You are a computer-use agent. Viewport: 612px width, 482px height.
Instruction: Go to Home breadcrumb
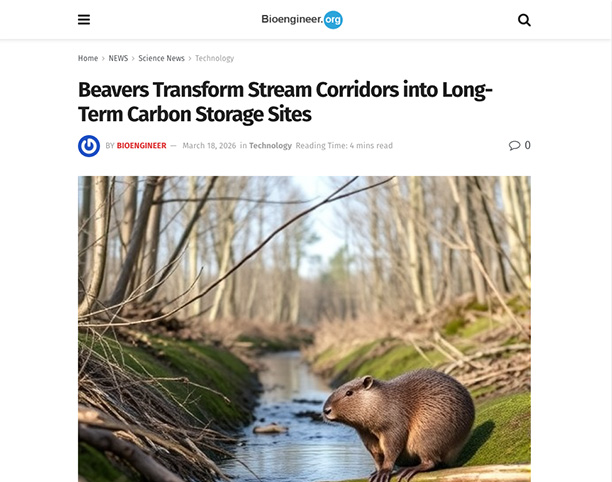[88, 58]
